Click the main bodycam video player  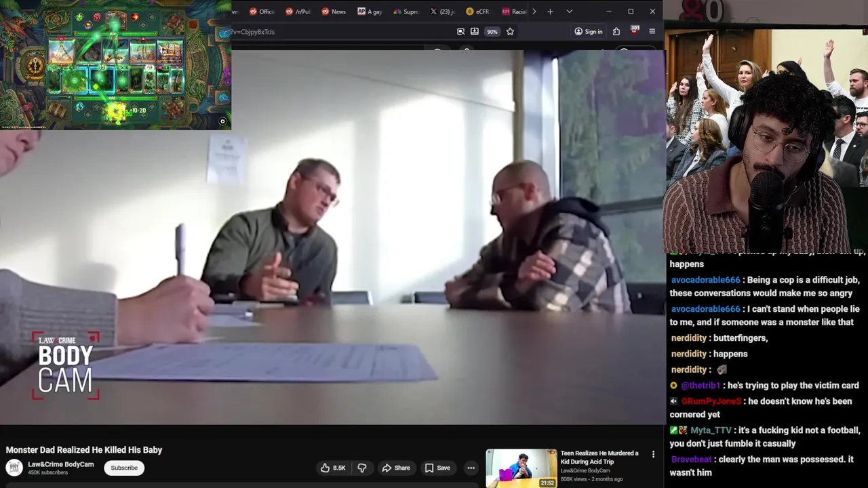(x=332, y=237)
